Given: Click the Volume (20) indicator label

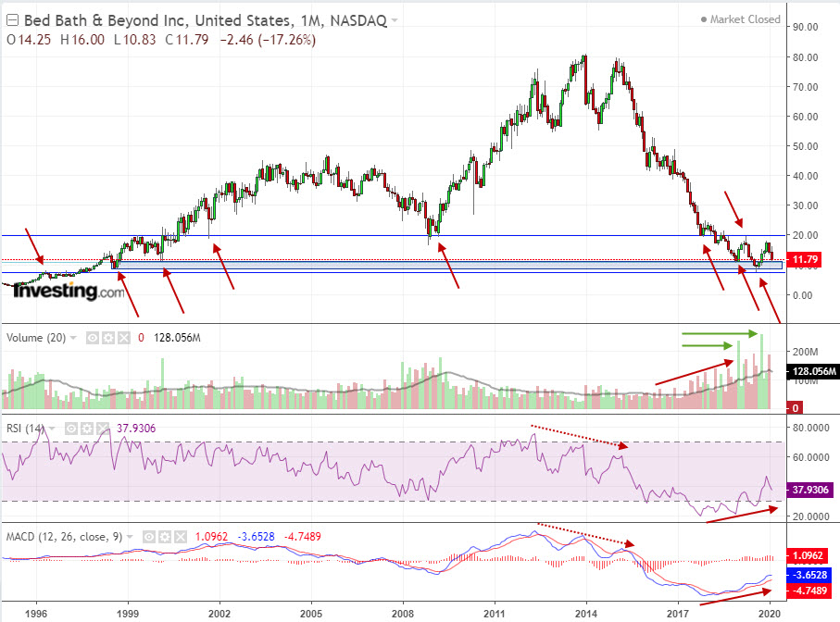Looking at the screenshot, I should pos(36,338).
